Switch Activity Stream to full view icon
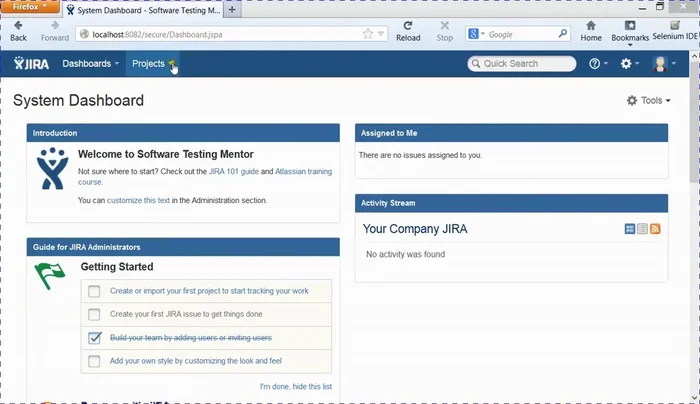Screen dimensions: 700x404 [630, 229]
